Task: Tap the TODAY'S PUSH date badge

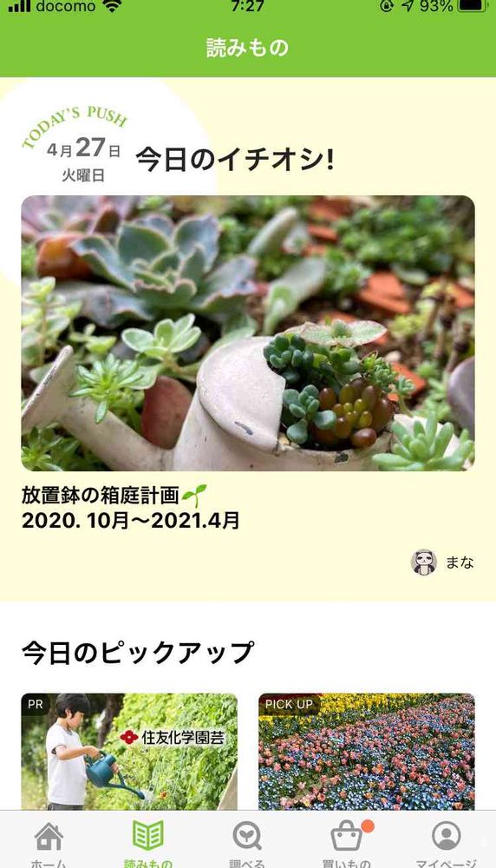Action: coord(77,143)
